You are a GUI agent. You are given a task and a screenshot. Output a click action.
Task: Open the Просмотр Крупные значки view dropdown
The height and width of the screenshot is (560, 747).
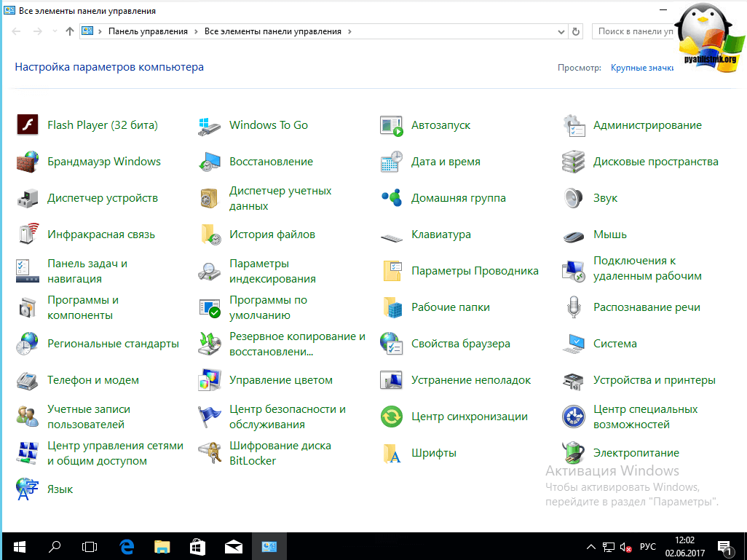point(641,68)
